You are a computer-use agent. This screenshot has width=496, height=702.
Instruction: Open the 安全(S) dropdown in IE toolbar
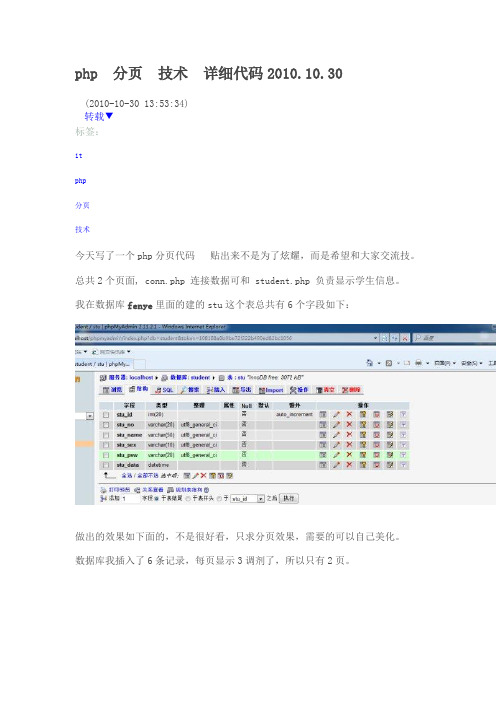(x=471, y=363)
